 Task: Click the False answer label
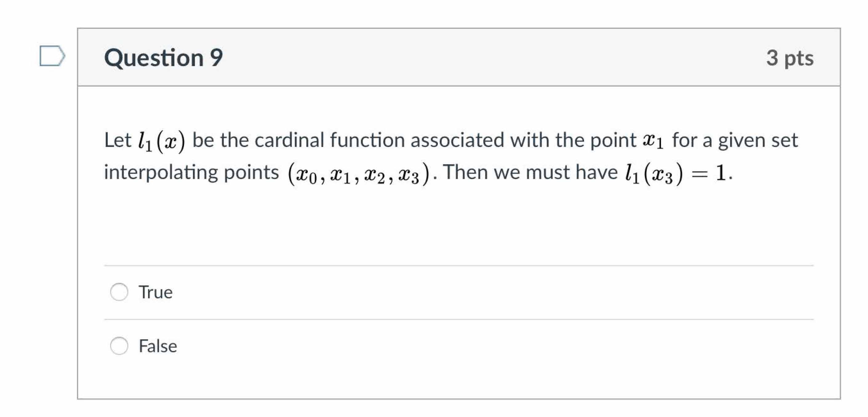(158, 346)
